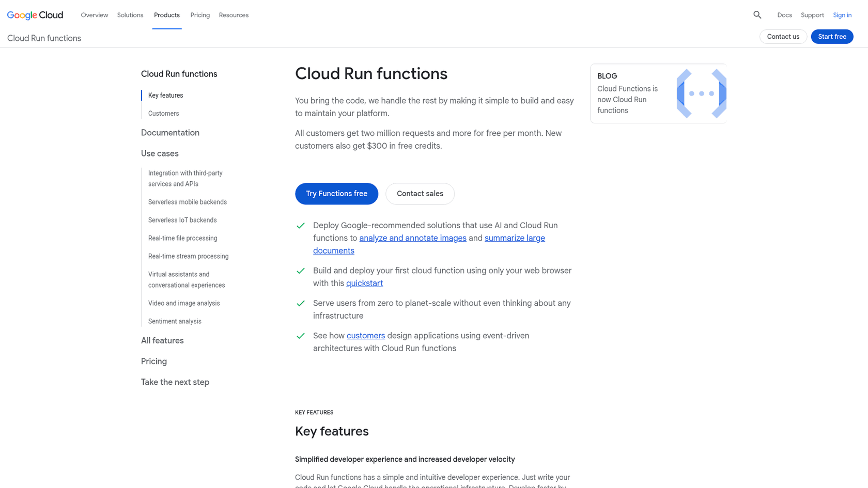Open the Google Cloud logo home link
The height and width of the screenshot is (488, 868).
click(35, 15)
